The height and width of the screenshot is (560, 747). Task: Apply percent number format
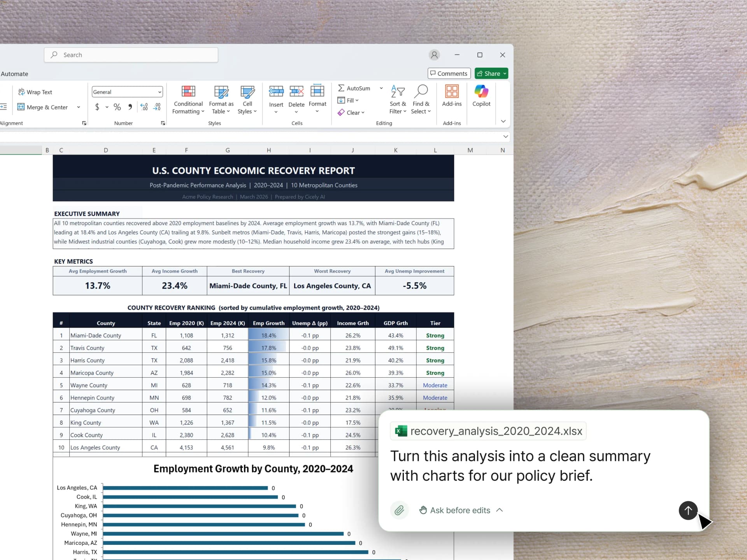(117, 107)
